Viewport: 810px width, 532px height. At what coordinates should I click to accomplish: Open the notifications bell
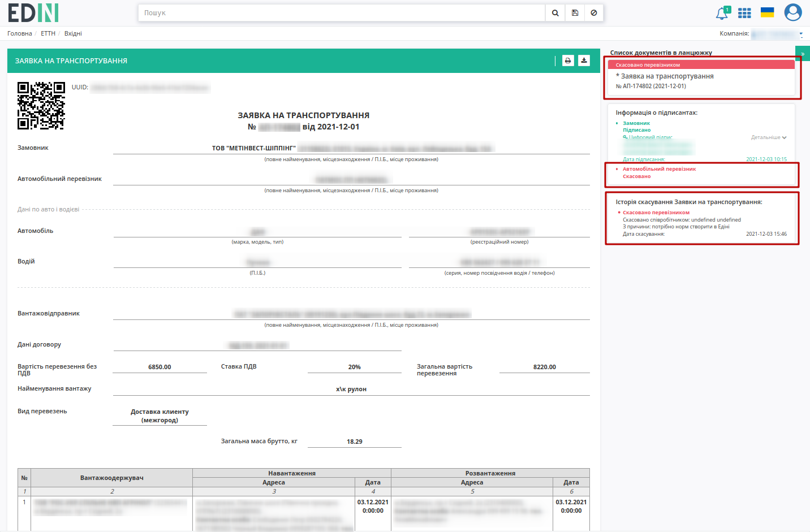point(722,13)
